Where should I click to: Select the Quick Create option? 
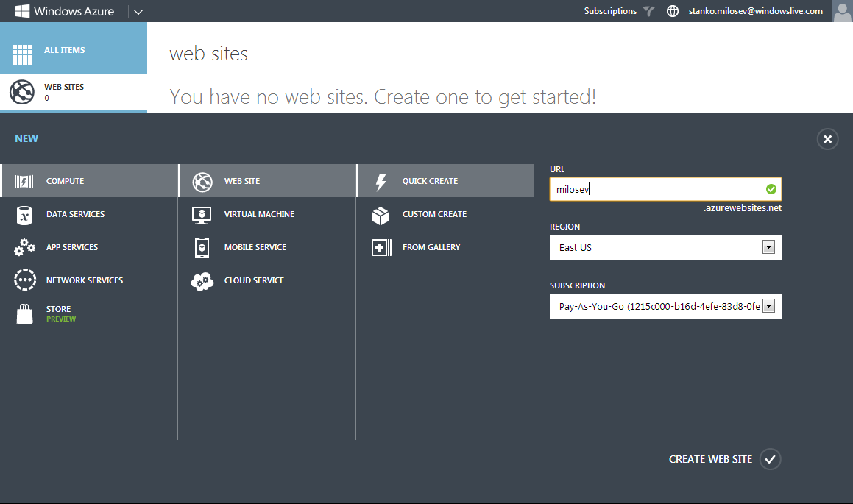[x=445, y=180]
